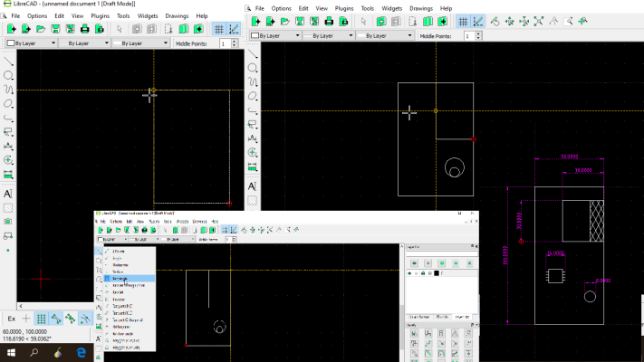Open line width By Layer dropdown in right window
The height and width of the screenshot is (362, 644).
point(328,35)
